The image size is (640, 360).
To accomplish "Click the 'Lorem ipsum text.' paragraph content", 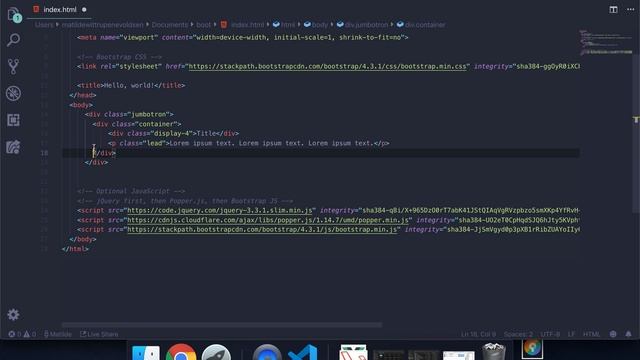I will (271, 144).
